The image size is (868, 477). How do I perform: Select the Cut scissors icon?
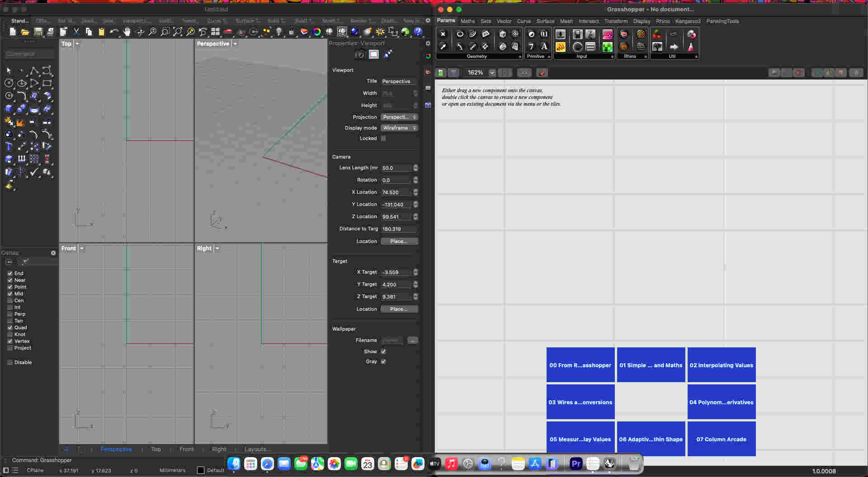click(x=76, y=32)
